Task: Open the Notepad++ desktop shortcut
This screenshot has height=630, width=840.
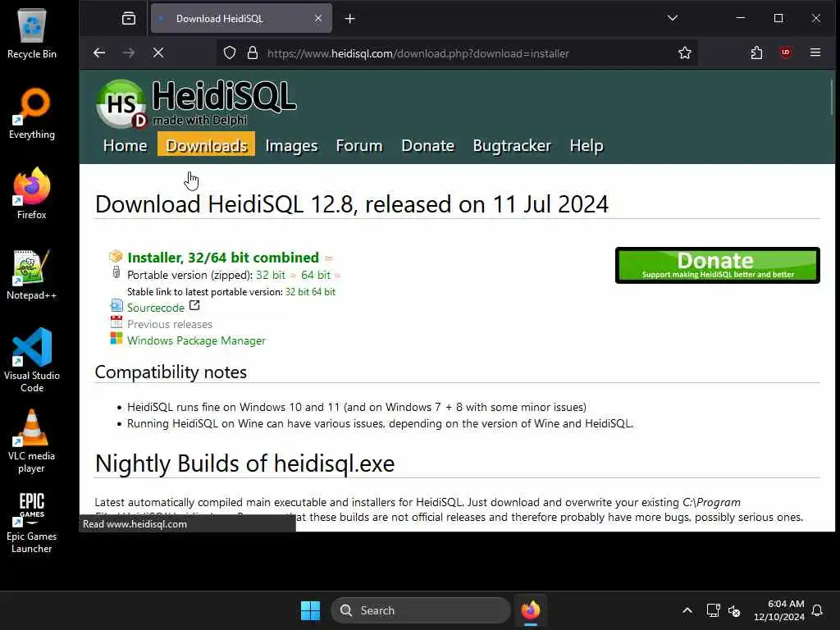Action: (x=32, y=274)
